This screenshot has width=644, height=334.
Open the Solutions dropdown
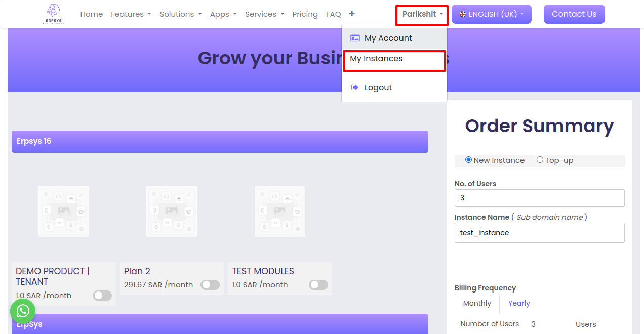point(181,14)
